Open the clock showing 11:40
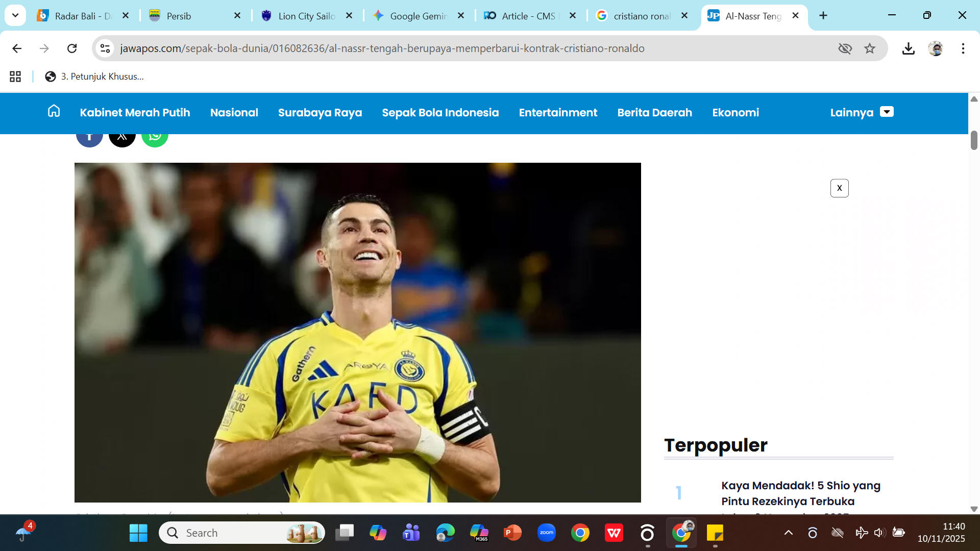 [941, 533]
